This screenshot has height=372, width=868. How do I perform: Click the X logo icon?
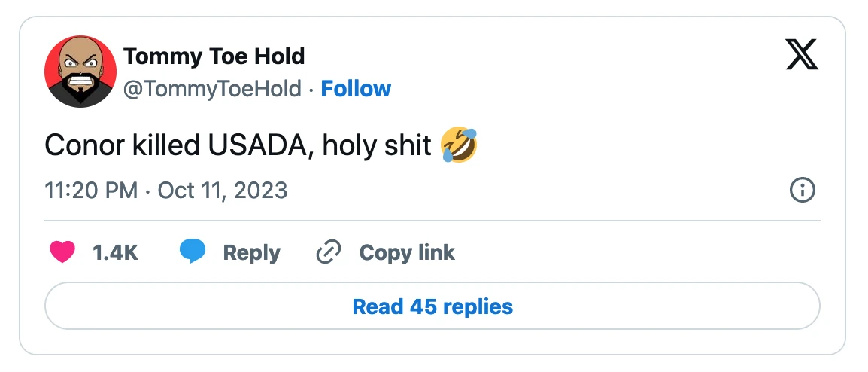point(802,55)
